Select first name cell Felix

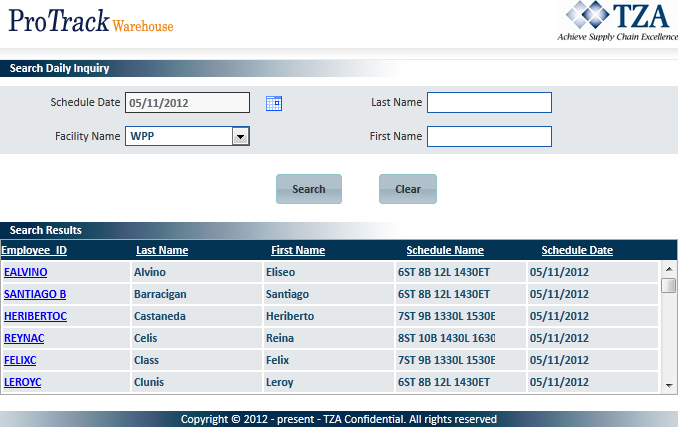(329, 360)
